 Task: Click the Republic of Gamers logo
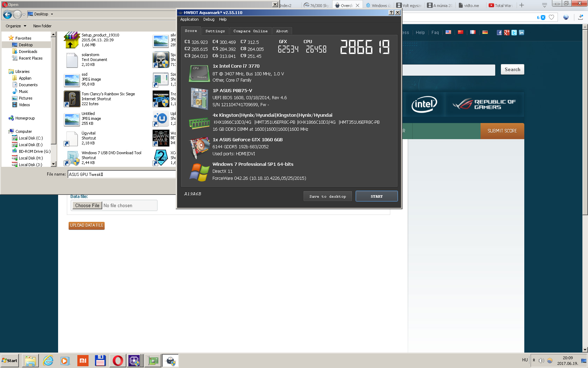point(484,104)
